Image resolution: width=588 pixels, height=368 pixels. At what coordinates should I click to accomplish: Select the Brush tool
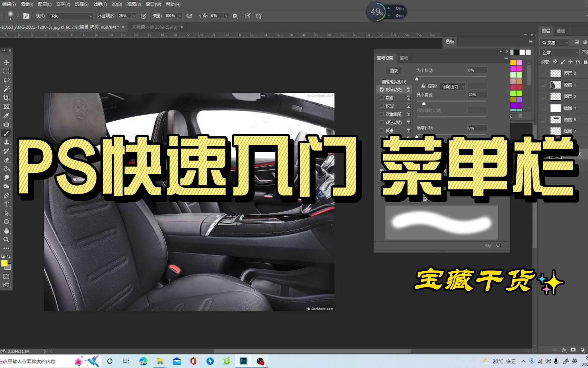[6, 133]
